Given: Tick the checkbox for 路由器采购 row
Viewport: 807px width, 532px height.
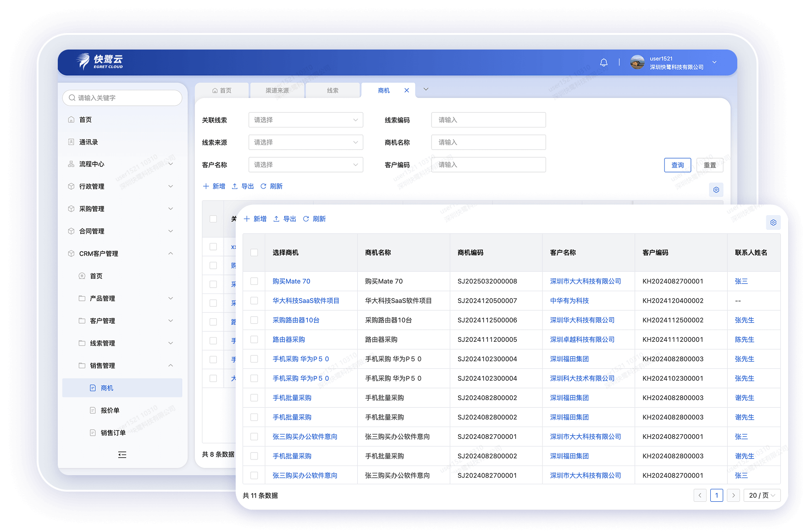Looking at the screenshot, I should coord(254,339).
